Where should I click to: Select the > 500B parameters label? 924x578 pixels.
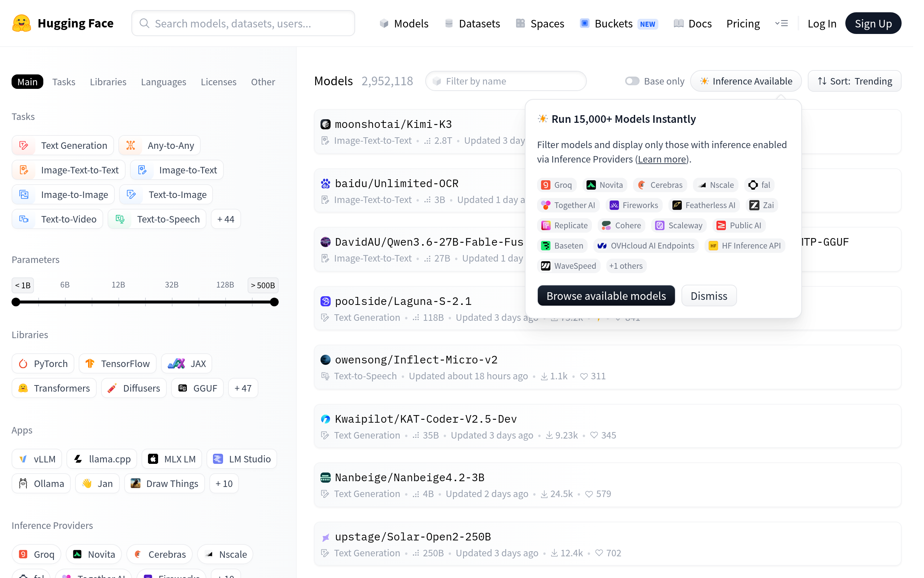tap(263, 285)
